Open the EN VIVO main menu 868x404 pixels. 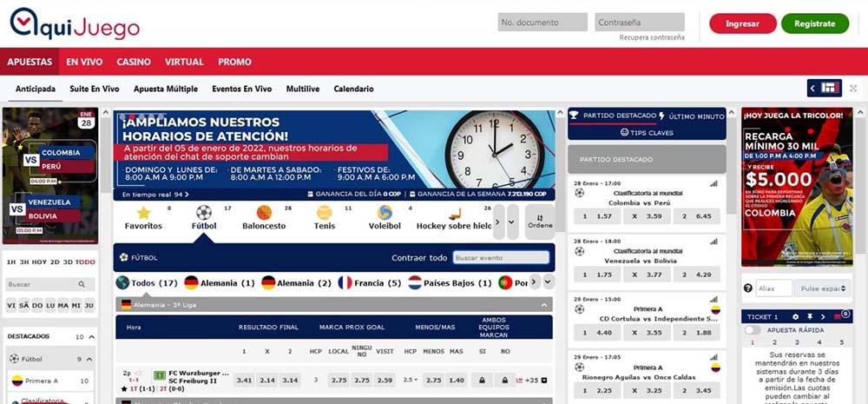click(x=84, y=62)
